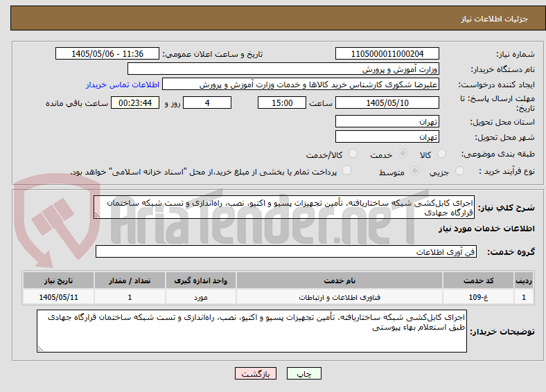Click the نام دستگاه خریدار label
546x392 pixels.
502,70
